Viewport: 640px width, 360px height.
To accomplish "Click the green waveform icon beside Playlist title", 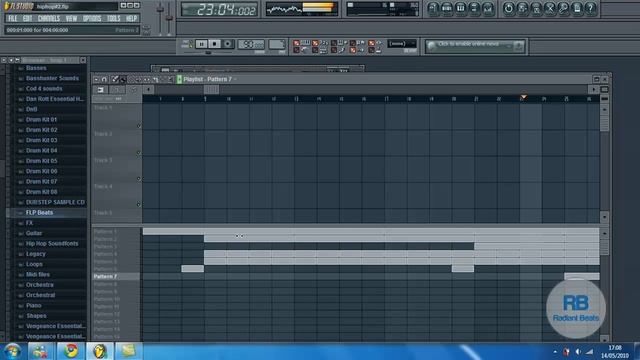I will pyautogui.click(x=179, y=79).
